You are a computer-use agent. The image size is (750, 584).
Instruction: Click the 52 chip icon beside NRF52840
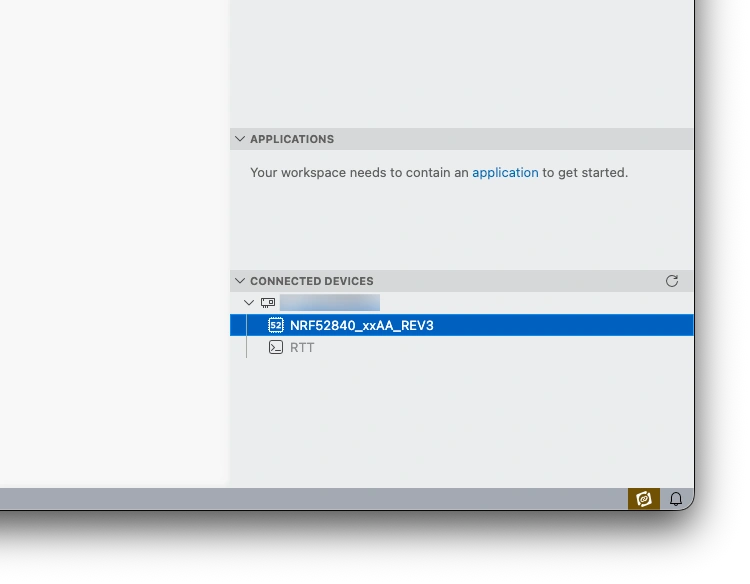click(x=276, y=325)
